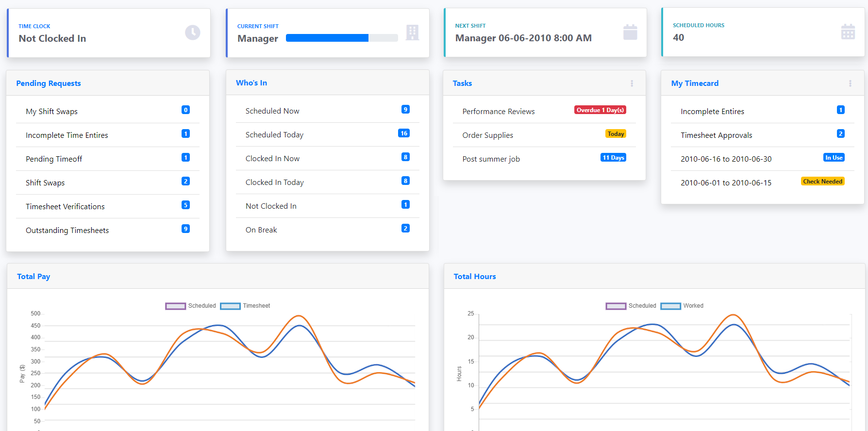Open the My Timecard three-dot menu

(850, 83)
